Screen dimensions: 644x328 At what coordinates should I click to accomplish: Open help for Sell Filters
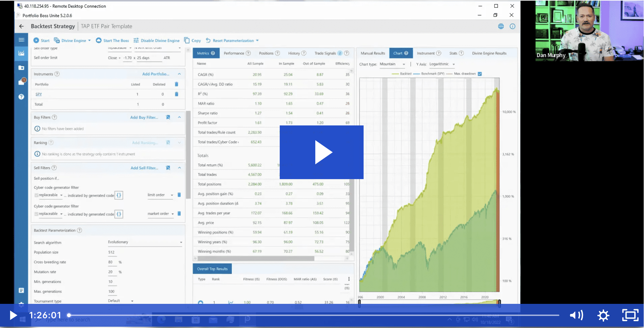[54, 168]
